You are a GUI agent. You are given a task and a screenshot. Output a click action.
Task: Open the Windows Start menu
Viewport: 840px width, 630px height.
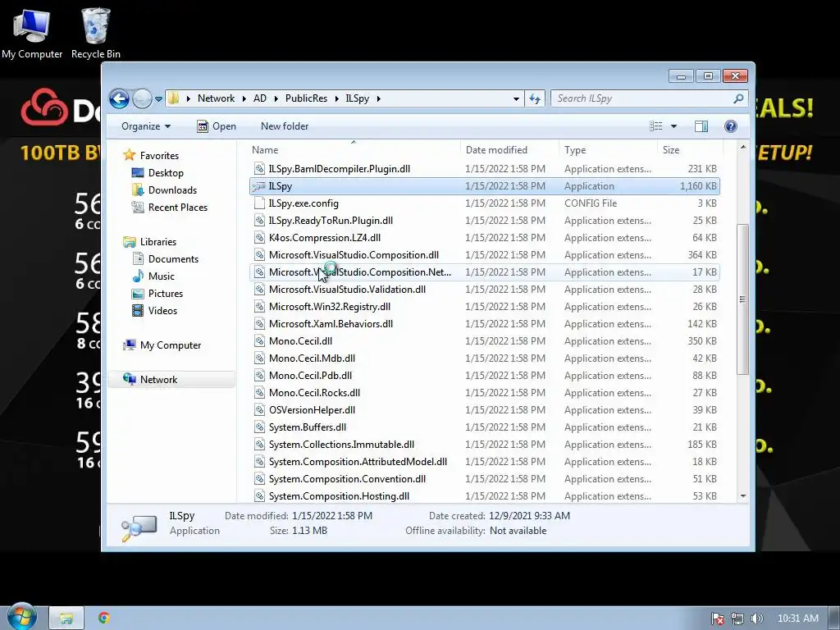21,617
